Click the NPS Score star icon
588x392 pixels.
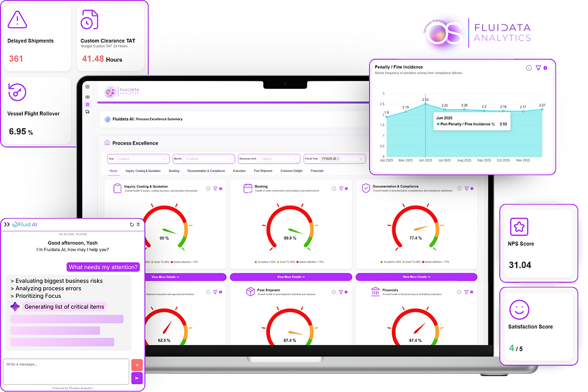(x=519, y=227)
